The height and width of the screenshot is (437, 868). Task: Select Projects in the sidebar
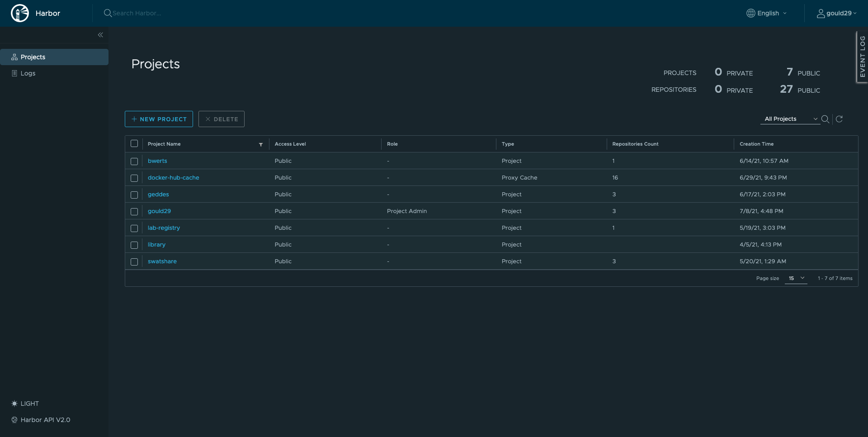tap(32, 57)
